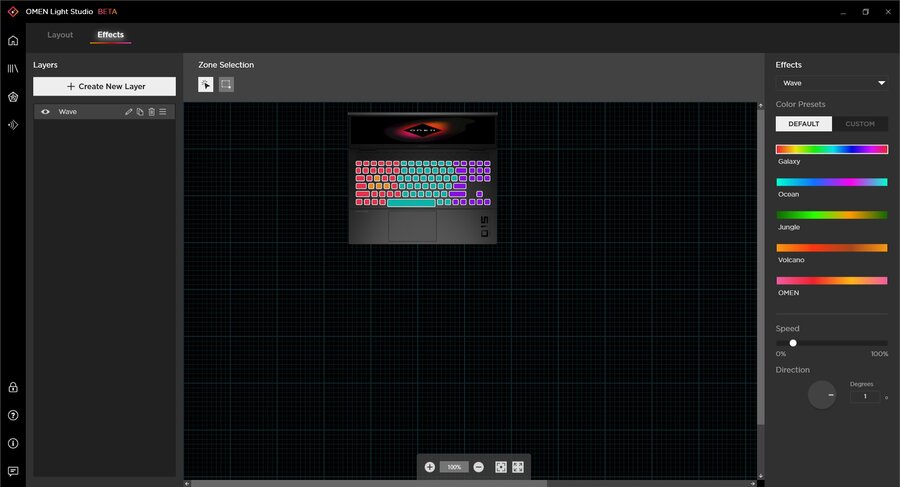Click the lock icon in the sidebar
900x487 pixels.
(13, 388)
